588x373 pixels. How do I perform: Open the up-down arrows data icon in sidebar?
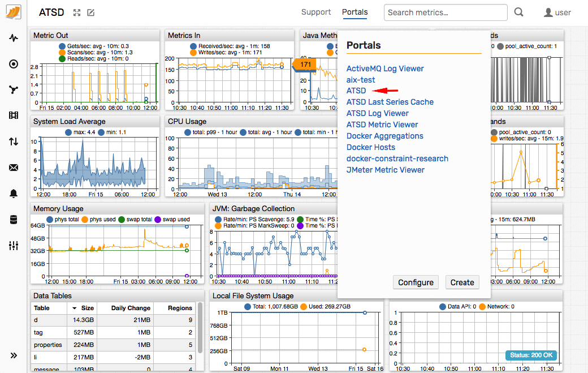click(14, 142)
